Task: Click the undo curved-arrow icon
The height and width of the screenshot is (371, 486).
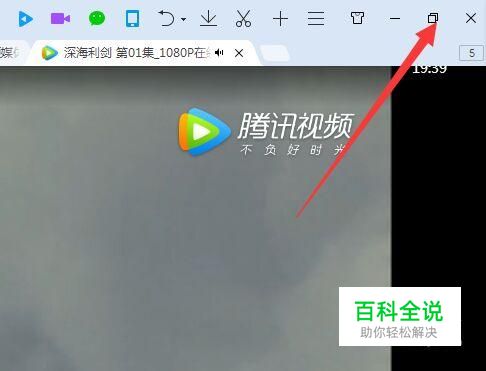Action: [166, 18]
